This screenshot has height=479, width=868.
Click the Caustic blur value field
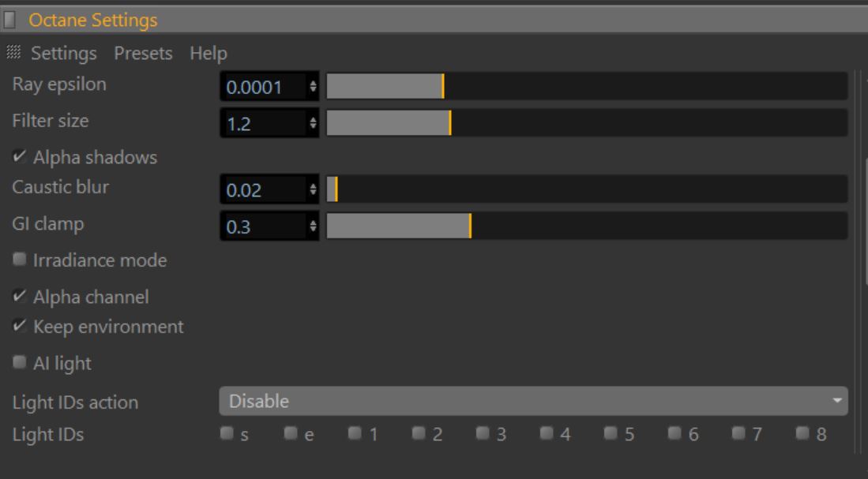pos(264,190)
